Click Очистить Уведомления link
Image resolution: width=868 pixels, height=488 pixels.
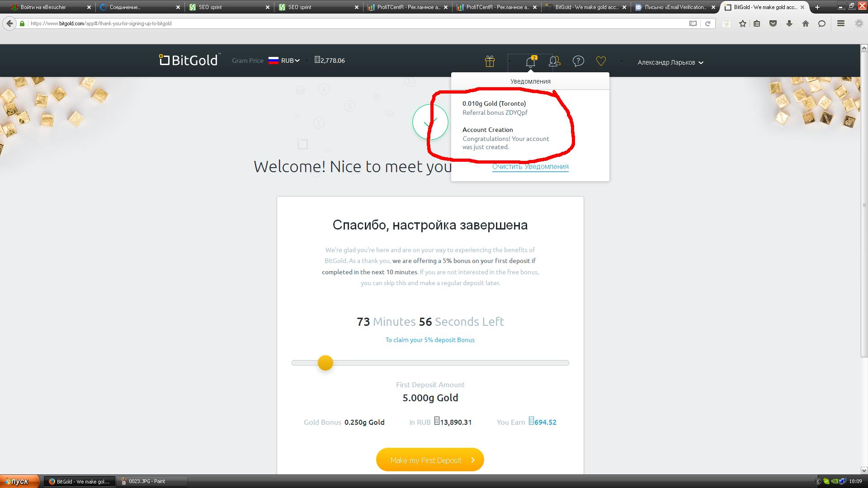click(x=530, y=166)
